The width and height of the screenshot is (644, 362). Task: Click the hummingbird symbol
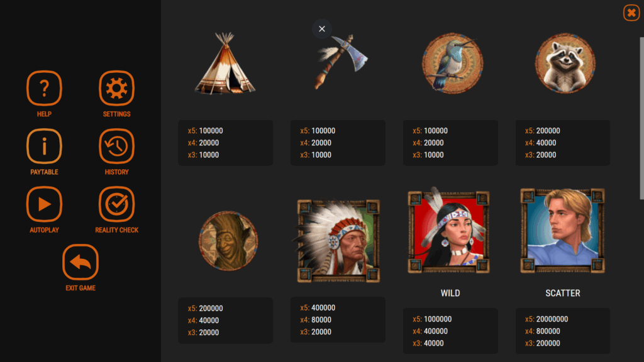pyautogui.click(x=453, y=63)
